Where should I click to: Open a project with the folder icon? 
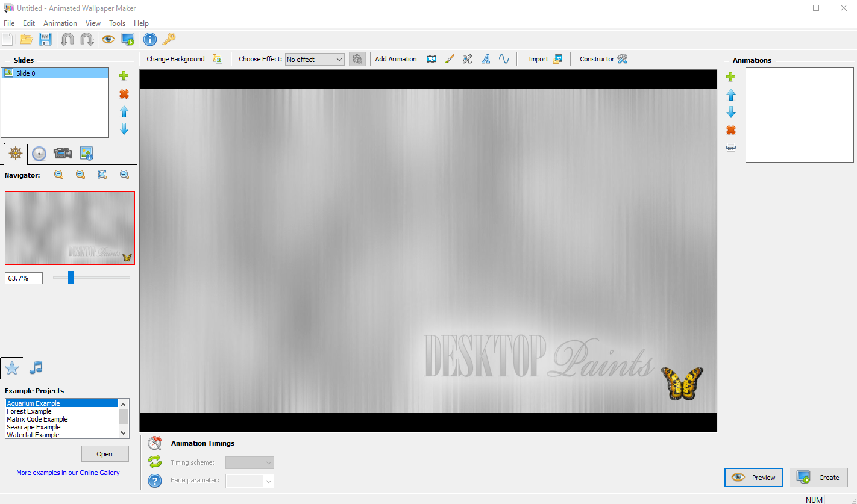click(x=26, y=40)
